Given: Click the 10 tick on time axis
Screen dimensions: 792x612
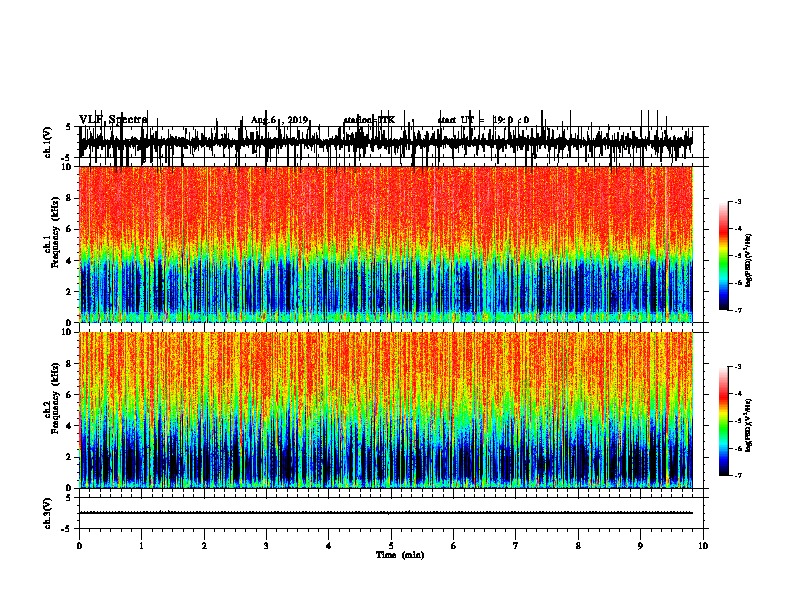Looking at the screenshot, I should (x=703, y=546).
